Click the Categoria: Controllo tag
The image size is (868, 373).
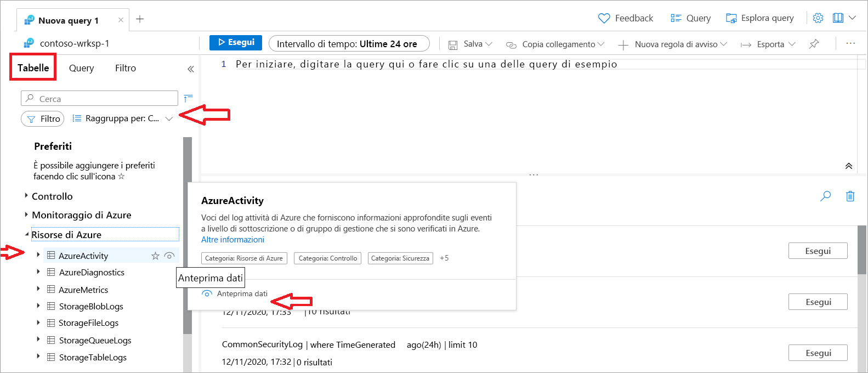pos(328,258)
